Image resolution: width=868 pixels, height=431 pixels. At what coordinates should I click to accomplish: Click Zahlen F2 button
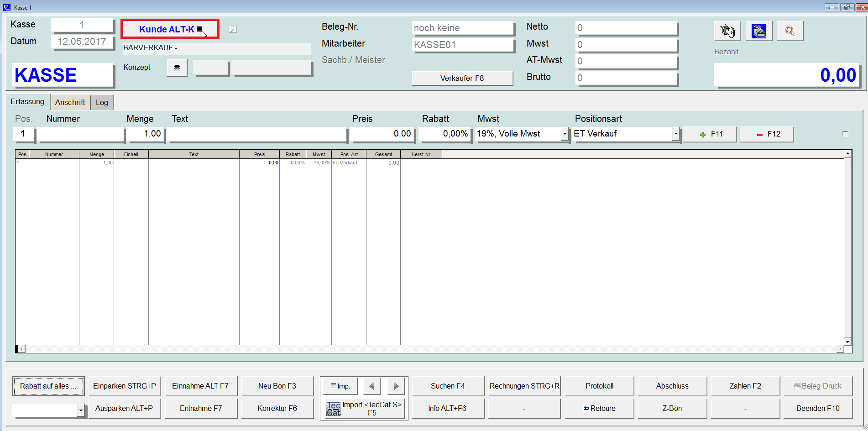click(x=745, y=386)
